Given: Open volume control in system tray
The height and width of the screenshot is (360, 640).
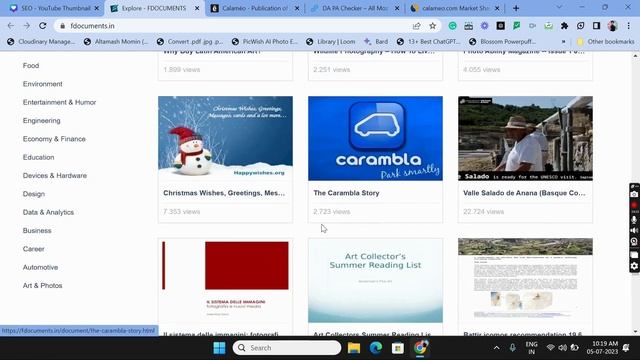Looking at the screenshot, I should [x=562, y=348].
